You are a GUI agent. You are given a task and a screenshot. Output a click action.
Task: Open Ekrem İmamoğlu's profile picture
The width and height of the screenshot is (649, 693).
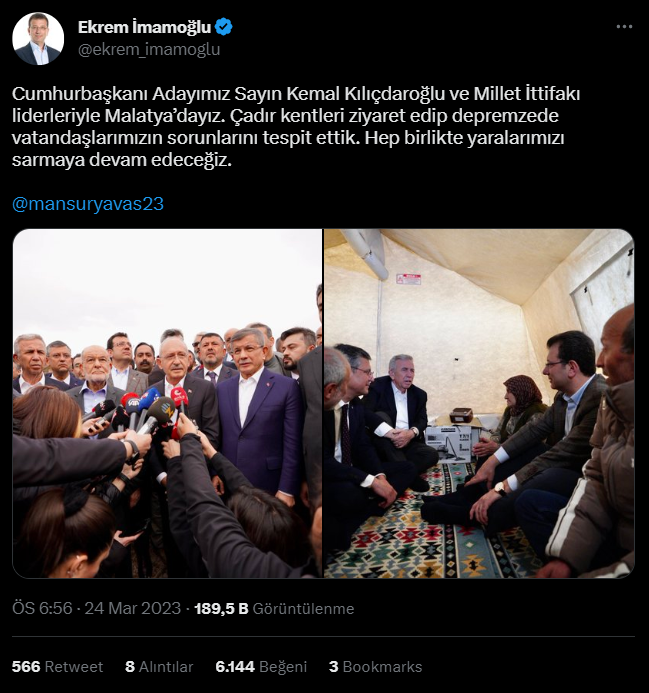[38, 38]
